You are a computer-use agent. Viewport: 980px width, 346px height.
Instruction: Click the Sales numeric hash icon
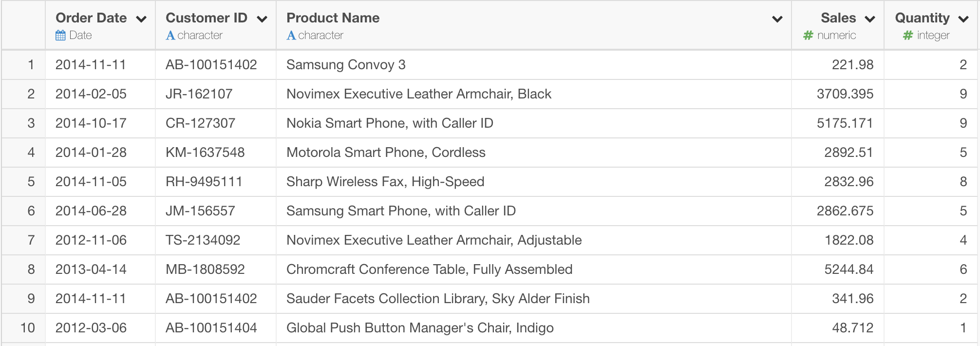click(808, 35)
